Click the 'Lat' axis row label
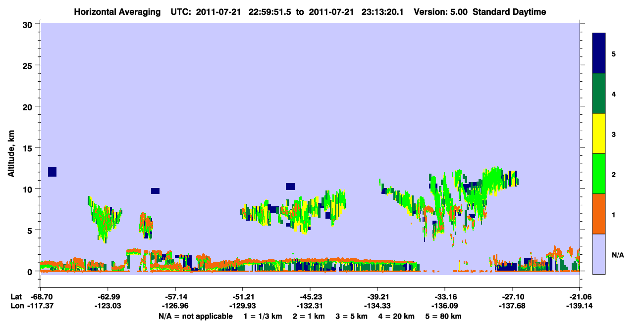 [x=16, y=297]
